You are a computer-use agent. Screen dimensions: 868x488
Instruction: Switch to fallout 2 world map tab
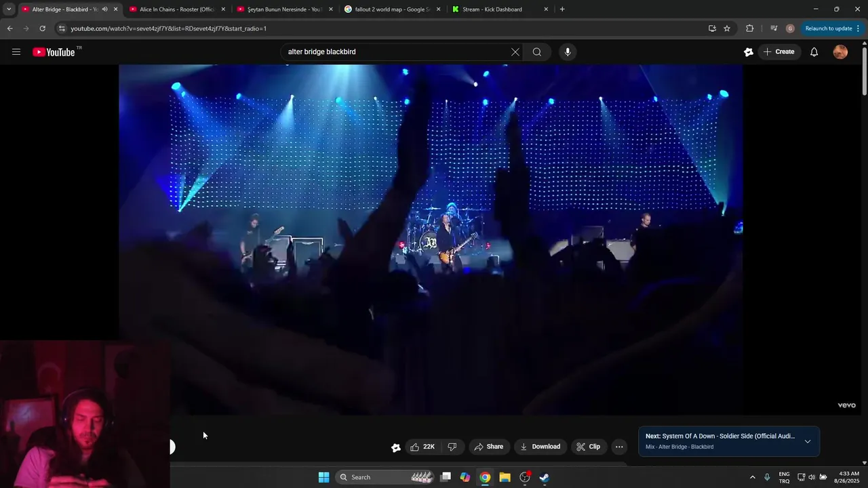pos(392,9)
